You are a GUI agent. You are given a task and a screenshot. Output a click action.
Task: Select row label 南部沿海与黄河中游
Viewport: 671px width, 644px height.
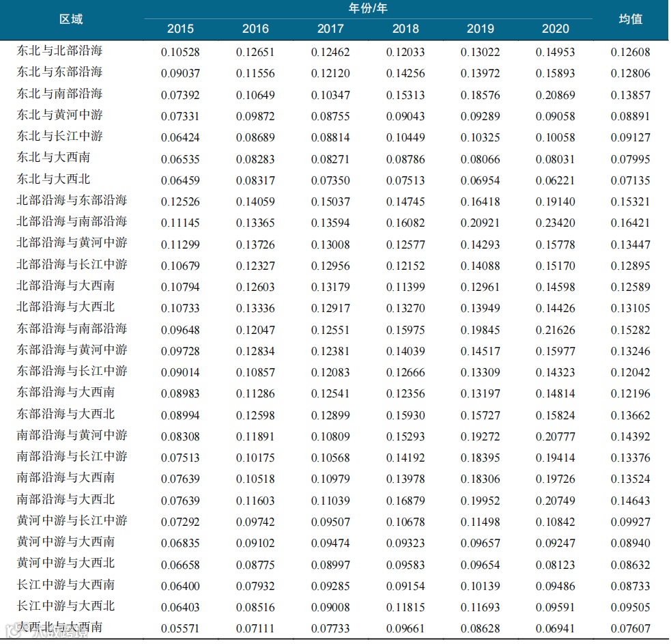click(x=72, y=435)
